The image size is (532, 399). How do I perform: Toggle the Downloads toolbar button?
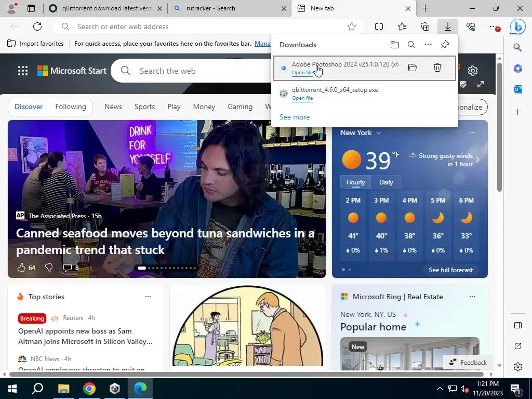click(x=448, y=26)
